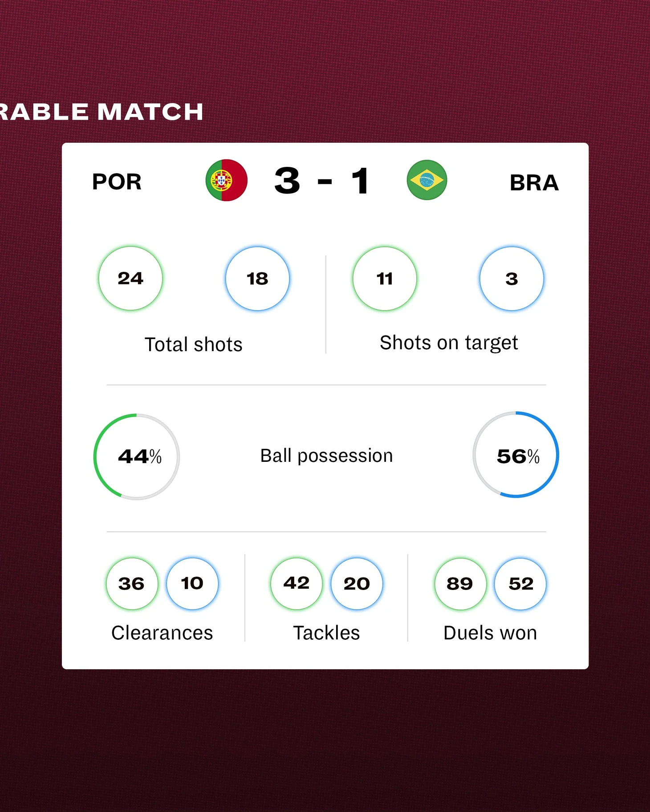This screenshot has height=812, width=650.
Task: Click the 20 tackles circle
Action: (357, 583)
